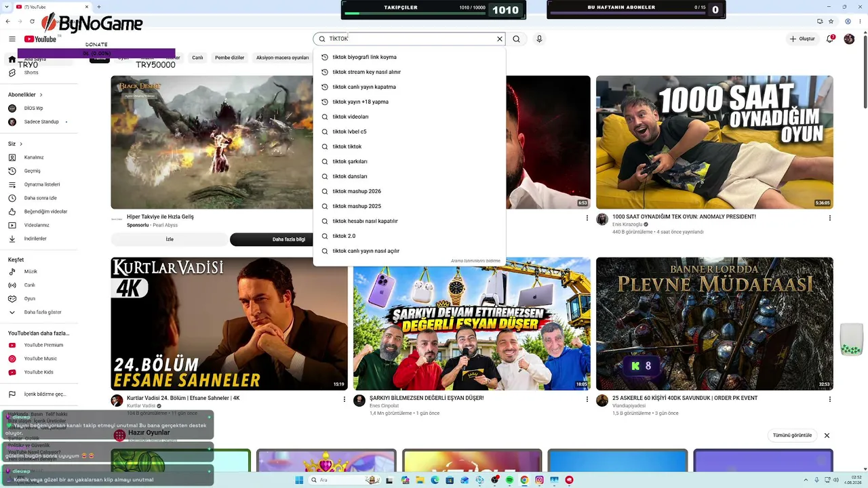Click the İzle button on sponsored ad
The height and width of the screenshot is (488, 868).
pos(170,239)
